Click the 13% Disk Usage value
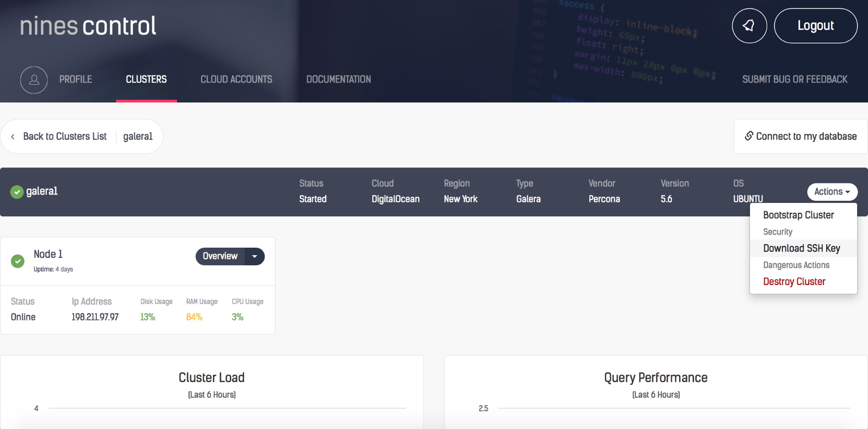This screenshot has width=868, height=429. coord(148,317)
